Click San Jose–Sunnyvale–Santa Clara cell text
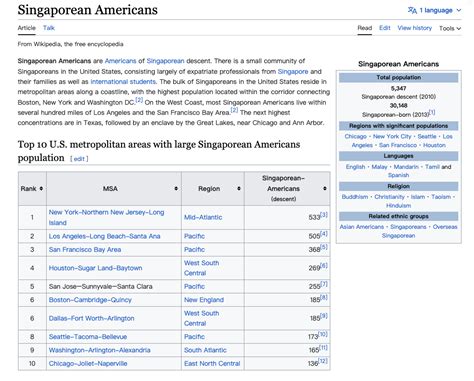Viewport: 474px width, 381px height. tap(100, 287)
